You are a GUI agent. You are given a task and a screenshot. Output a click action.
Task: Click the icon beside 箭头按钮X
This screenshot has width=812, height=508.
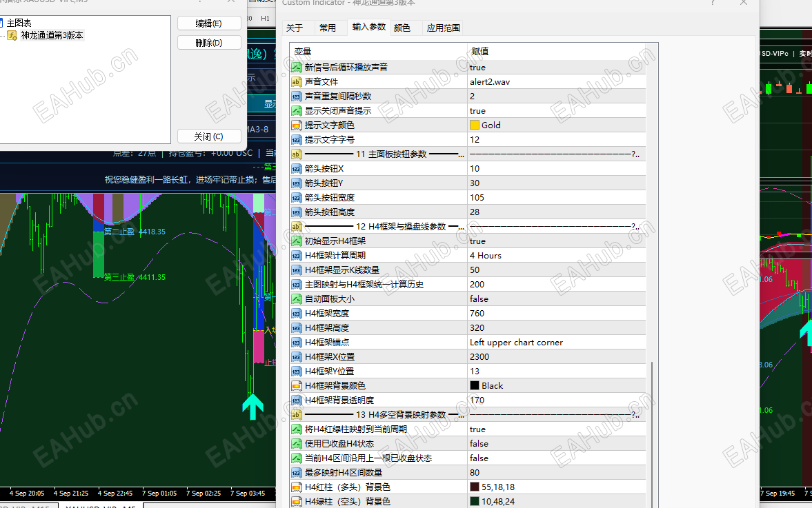296,169
